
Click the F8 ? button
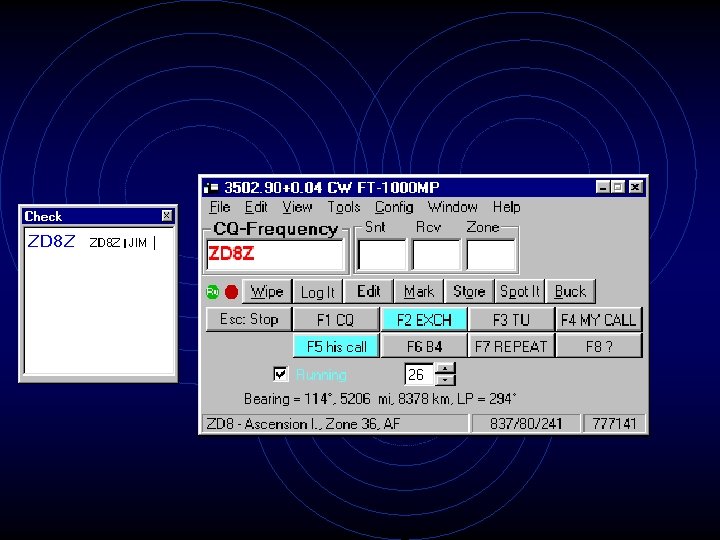point(599,346)
